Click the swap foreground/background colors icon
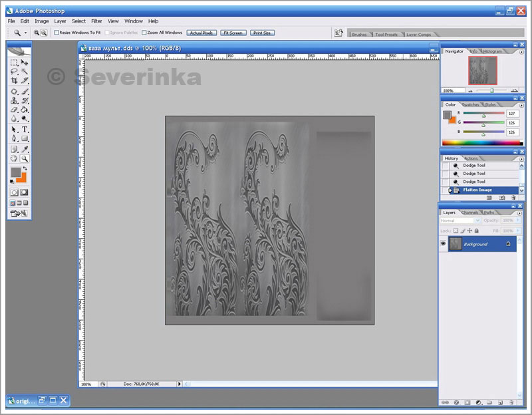 [x=25, y=169]
